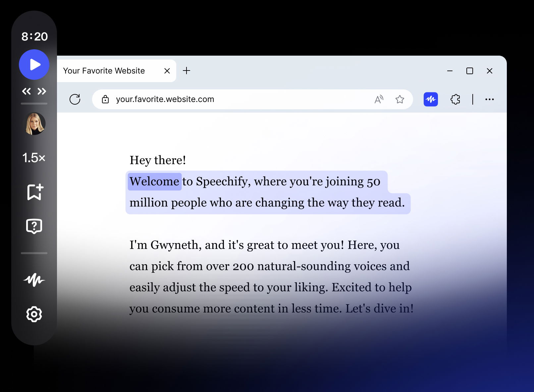Image resolution: width=534 pixels, height=392 pixels.
Task: Adjust the 1.5x playback speed
Action: [33, 158]
